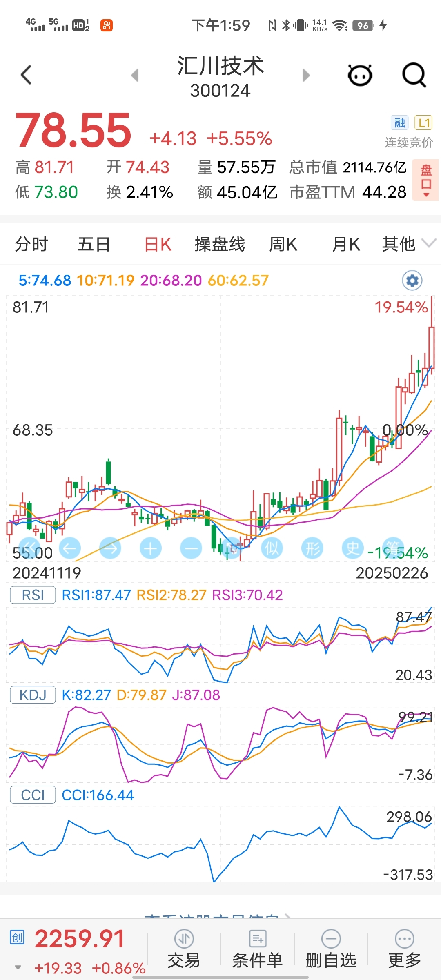Switch to the previous stock with the left triangle

(x=135, y=75)
